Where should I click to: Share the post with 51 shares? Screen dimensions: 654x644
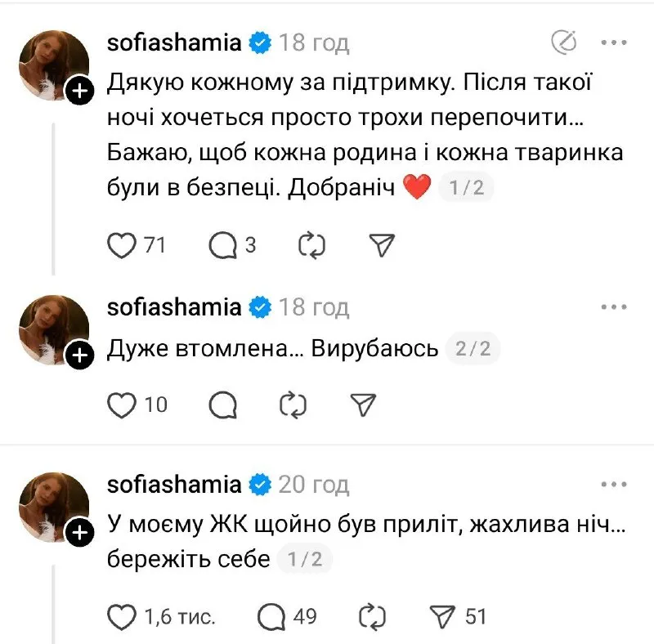[441, 616]
